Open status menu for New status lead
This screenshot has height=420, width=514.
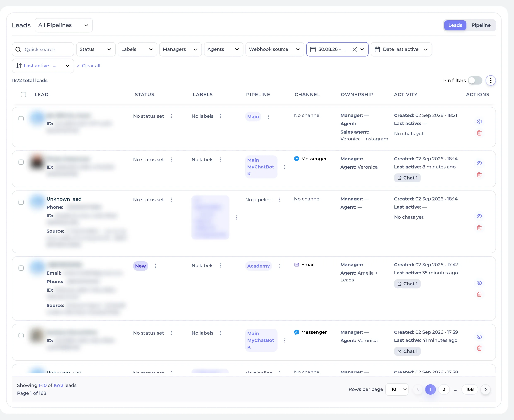155,266
